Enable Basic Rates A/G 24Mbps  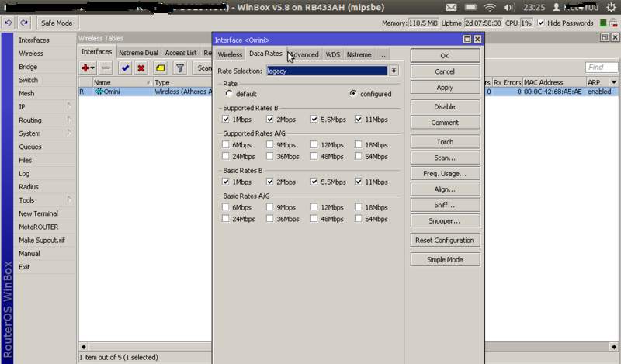tap(226, 219)
